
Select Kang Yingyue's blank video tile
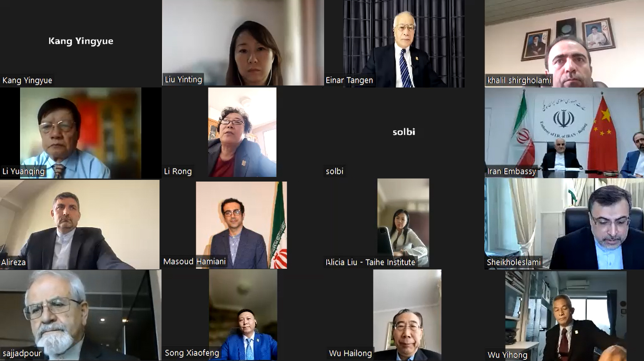click(x=81, y=43)
